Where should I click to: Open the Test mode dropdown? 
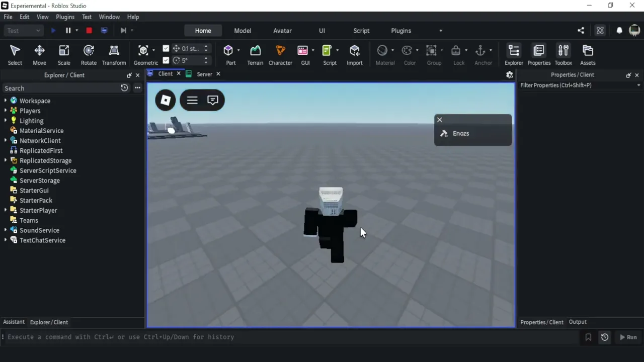click(23, 31)
